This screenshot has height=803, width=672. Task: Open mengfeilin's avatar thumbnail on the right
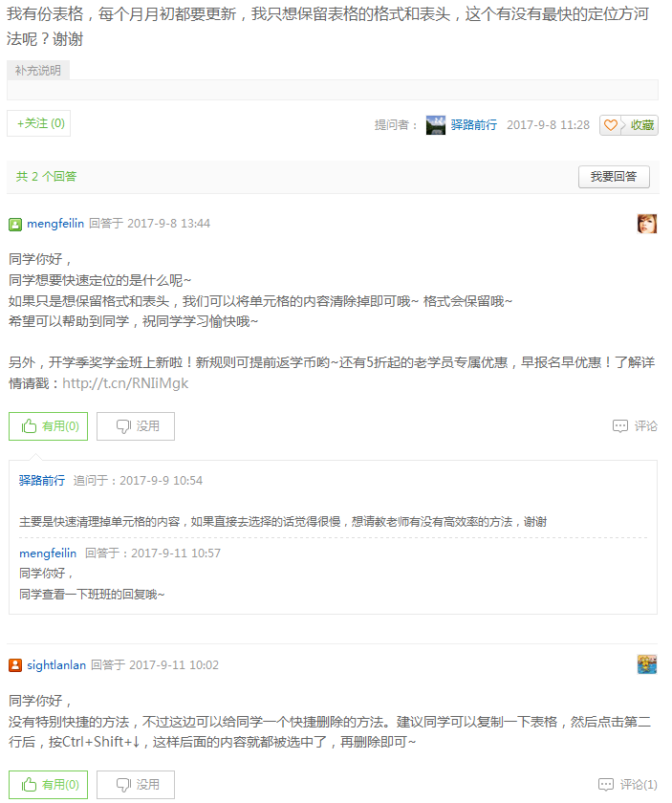pyautogui.click(x=647, y=224)
